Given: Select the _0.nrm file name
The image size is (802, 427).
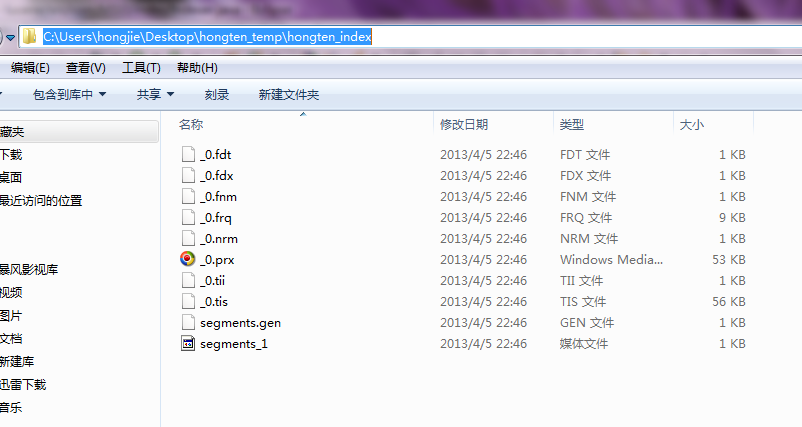Looking at the screenshot, I should tap(219, 239).
